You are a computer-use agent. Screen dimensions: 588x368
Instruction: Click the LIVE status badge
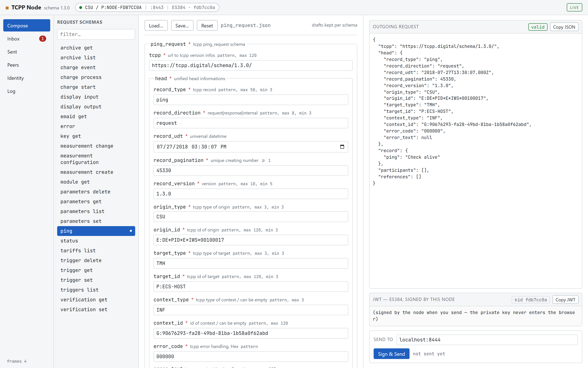coord(574,8)
